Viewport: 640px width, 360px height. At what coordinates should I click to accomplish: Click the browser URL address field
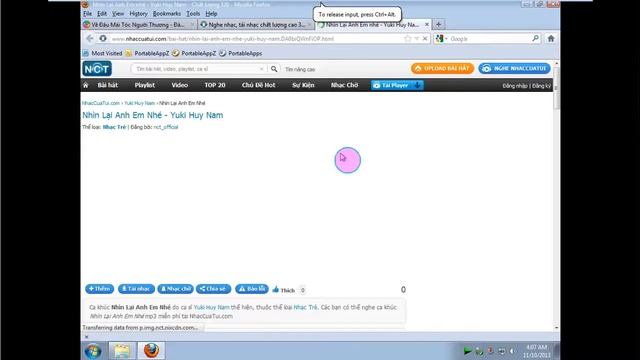pos(256,39)
